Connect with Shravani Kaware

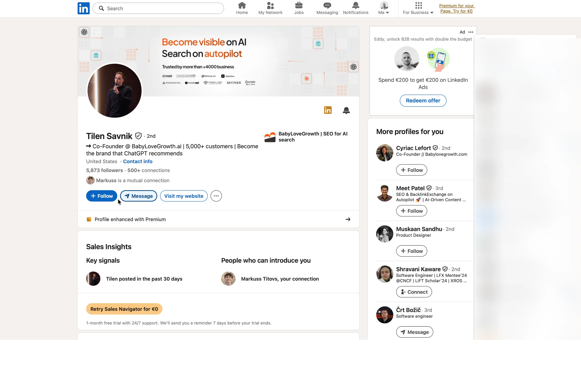[414, 292]
